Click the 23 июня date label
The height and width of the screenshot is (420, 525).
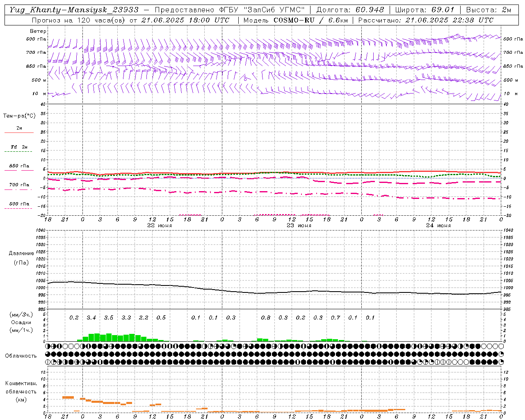pyautogui.click(x=299, y=226)
